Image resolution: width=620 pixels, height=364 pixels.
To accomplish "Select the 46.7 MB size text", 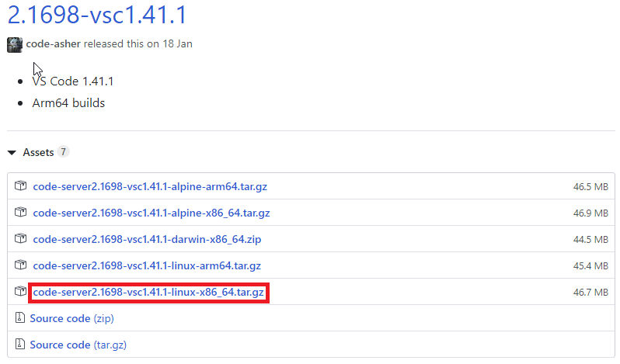I will coord(590,293).
